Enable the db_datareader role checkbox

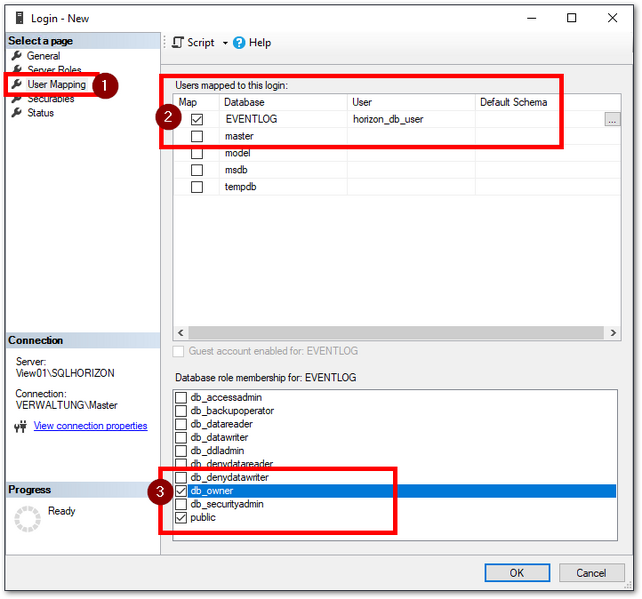coord(181,424)
